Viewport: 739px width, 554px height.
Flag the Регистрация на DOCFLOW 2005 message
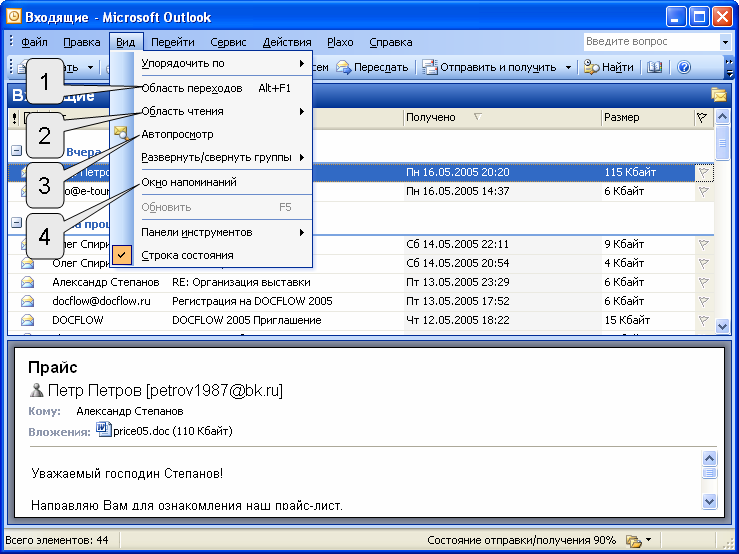(704, 301)
